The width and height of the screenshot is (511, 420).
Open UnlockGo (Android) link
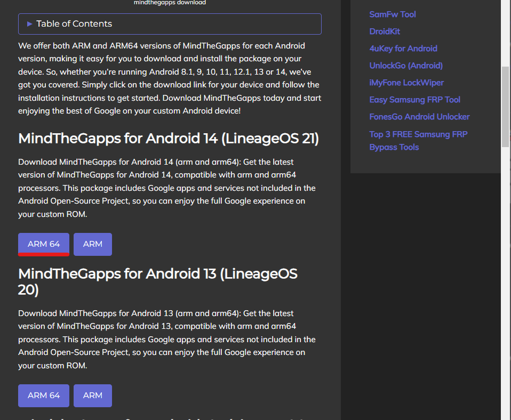(x=406, y=66)
